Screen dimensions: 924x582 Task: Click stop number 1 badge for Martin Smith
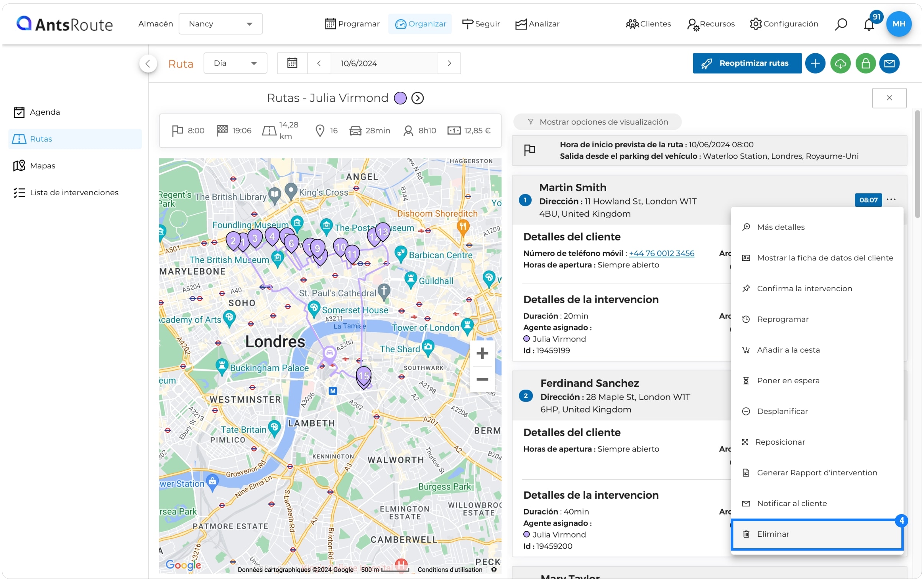point(525,200)
